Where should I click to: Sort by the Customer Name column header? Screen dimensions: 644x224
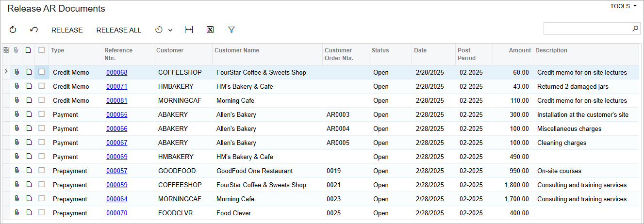[237, 50]
